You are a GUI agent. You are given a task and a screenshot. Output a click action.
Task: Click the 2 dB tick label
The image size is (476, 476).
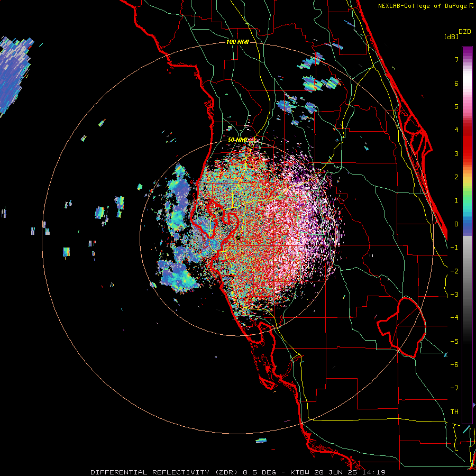(456, 177)
